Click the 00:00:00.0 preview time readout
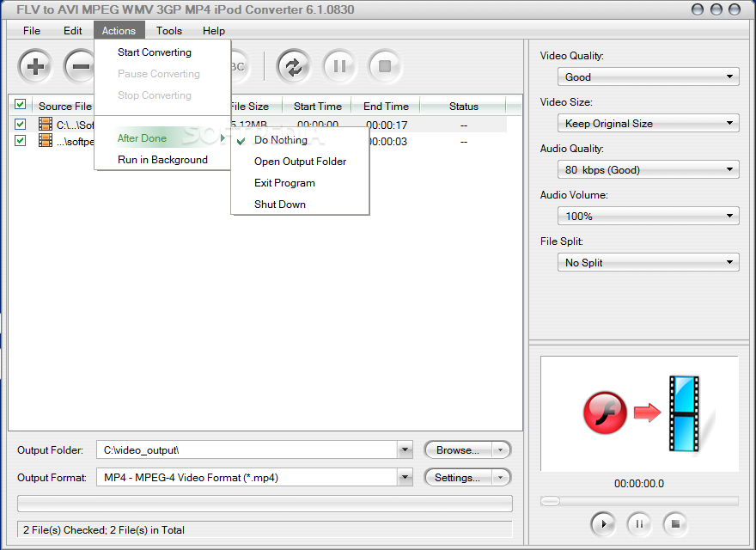756x550 pixels. [x=639, y=484]
